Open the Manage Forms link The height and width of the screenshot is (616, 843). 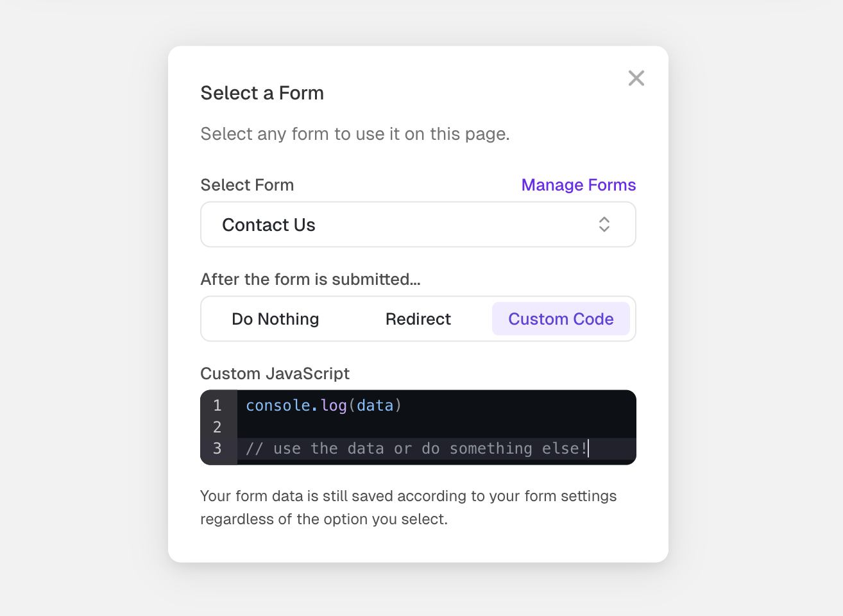pos(578,185)
